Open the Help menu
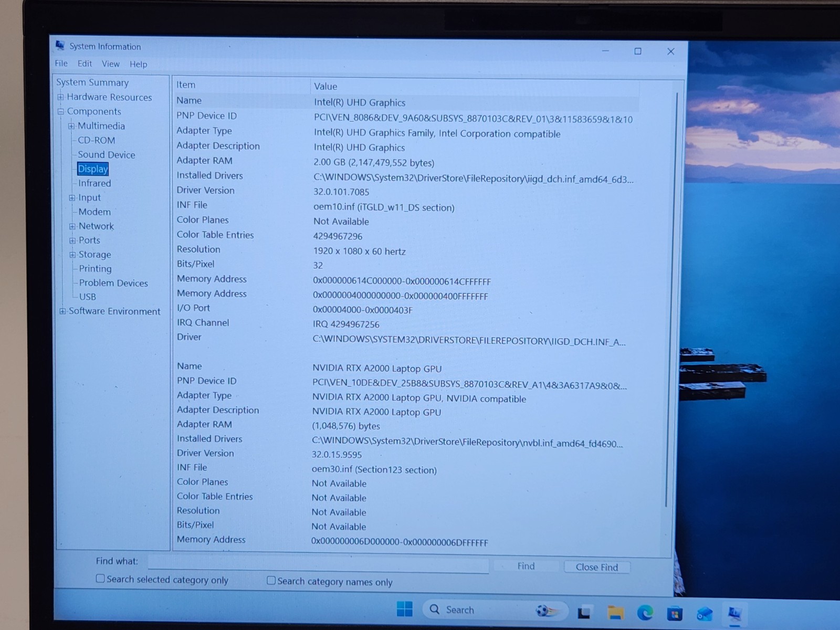 (139, 64)
